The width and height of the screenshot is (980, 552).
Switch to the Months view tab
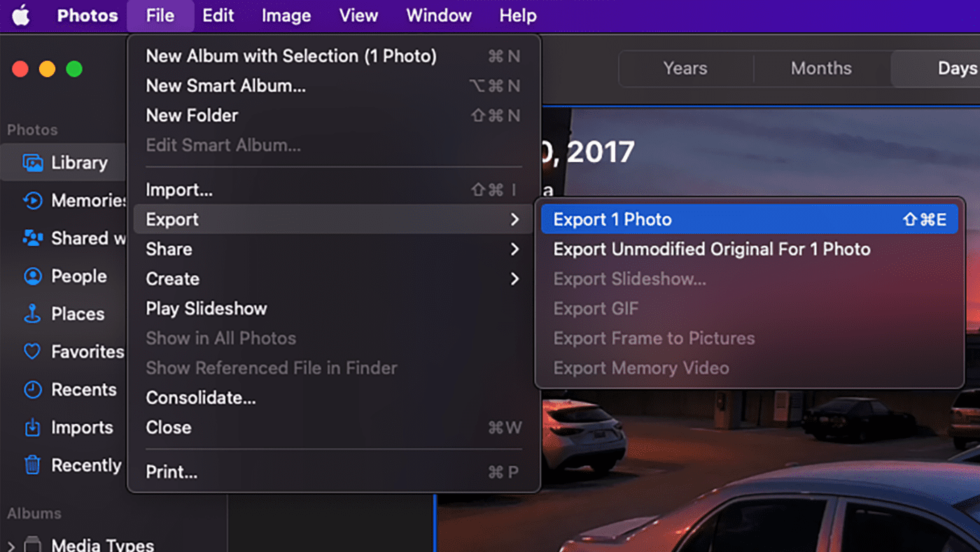click(820, 69)
